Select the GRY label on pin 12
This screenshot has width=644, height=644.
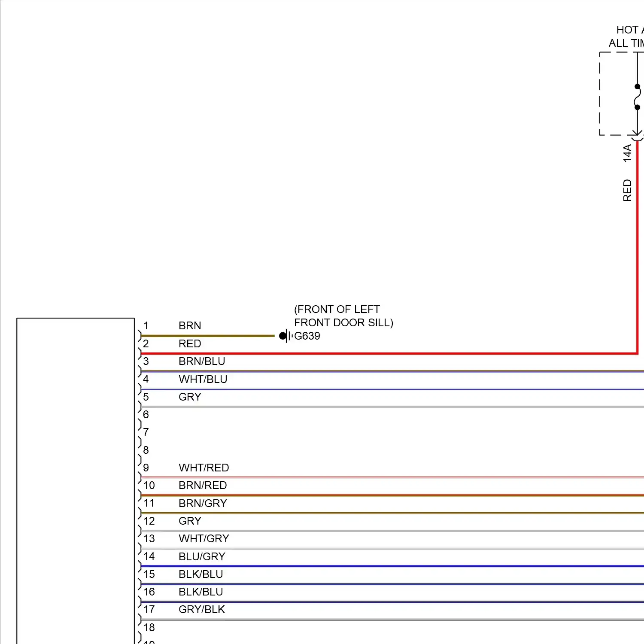190,521
